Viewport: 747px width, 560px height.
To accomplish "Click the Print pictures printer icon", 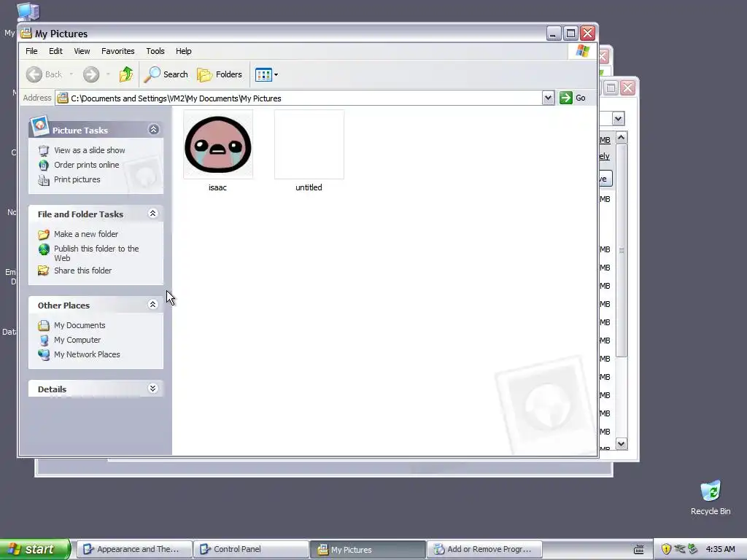I will [44, 180].
